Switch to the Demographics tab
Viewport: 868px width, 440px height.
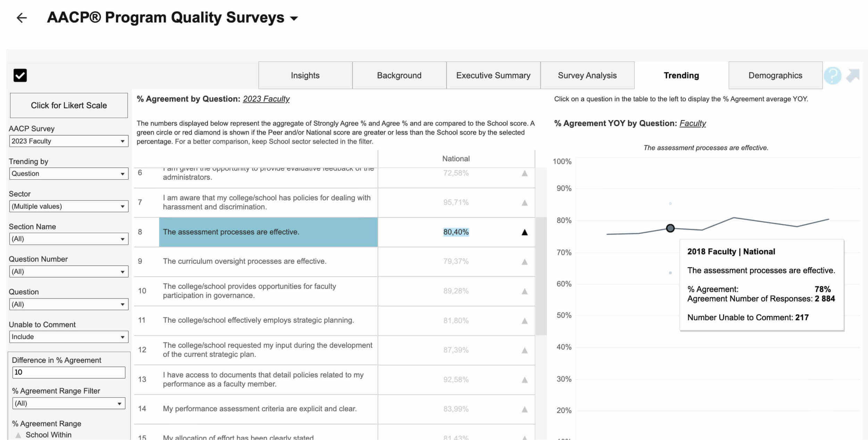pyautogui.click(x=775, y=75)
